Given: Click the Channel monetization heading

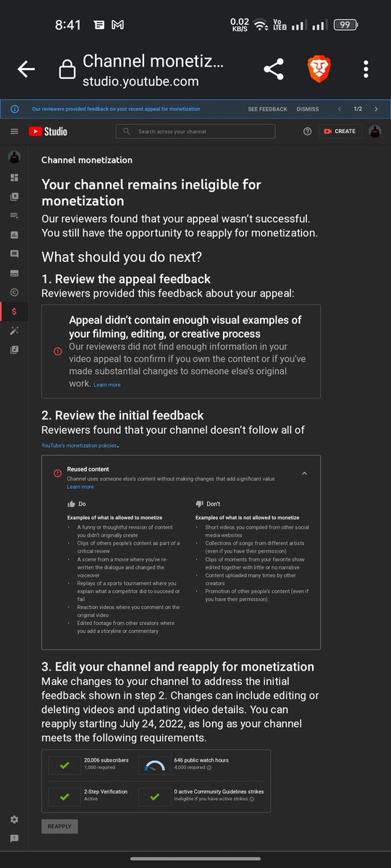Looking at the screenshot, I should tap(87, 160).
